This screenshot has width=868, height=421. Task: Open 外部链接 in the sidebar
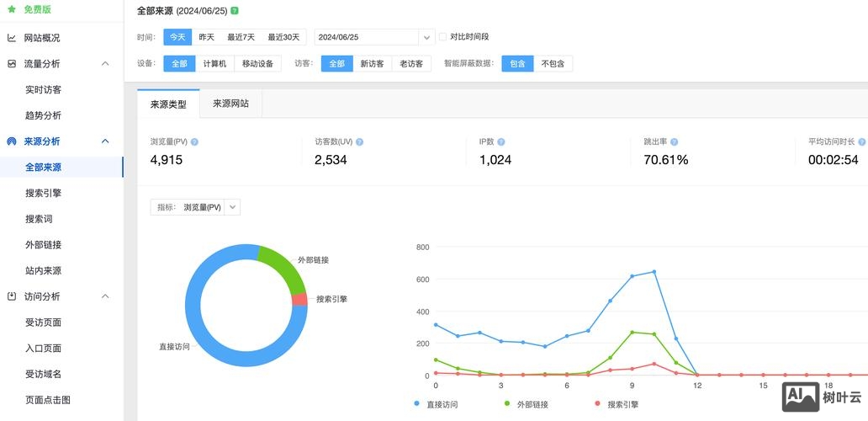pyautogui.click(x=43, y=245)
